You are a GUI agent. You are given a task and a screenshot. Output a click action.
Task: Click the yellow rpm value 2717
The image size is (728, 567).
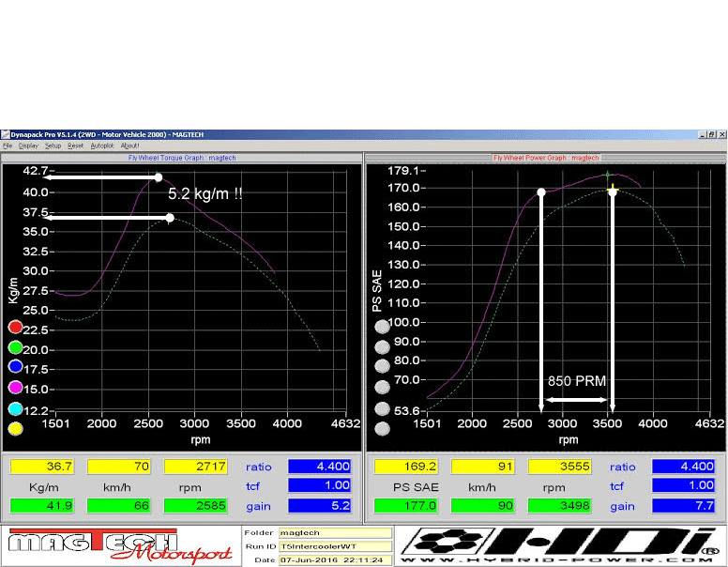[x=196, y=467]
